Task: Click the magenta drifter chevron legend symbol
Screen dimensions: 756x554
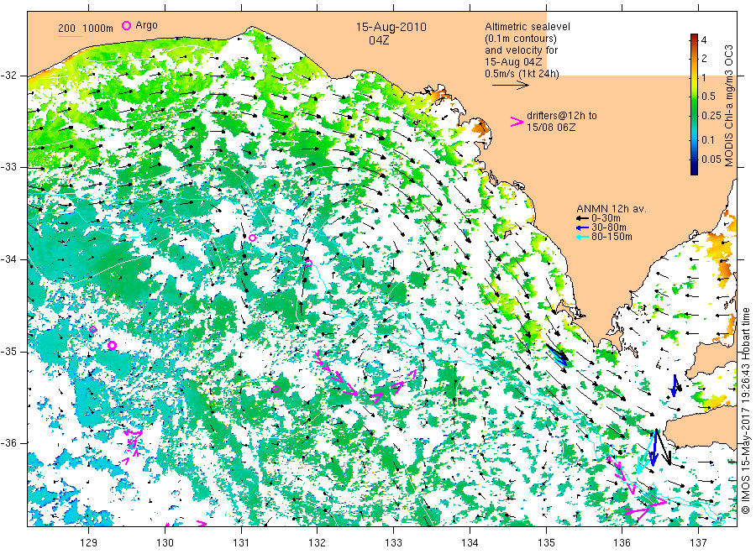Action: (x=517, y=122)
